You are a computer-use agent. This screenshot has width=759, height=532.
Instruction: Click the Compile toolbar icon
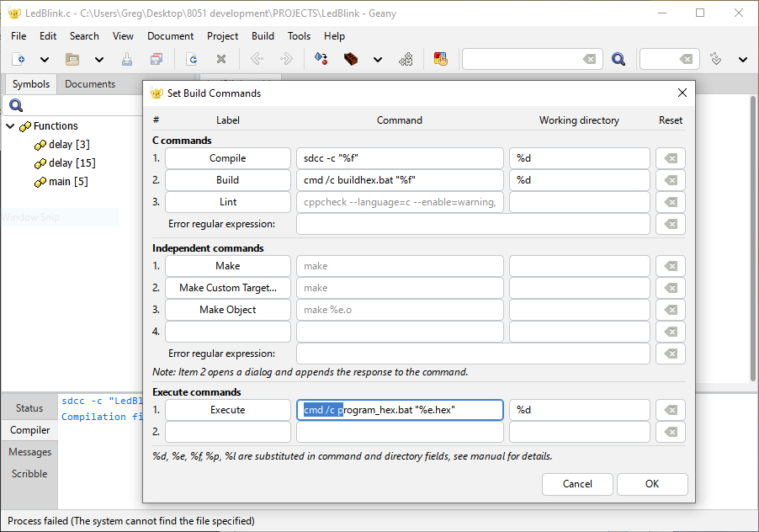point(321,59)
